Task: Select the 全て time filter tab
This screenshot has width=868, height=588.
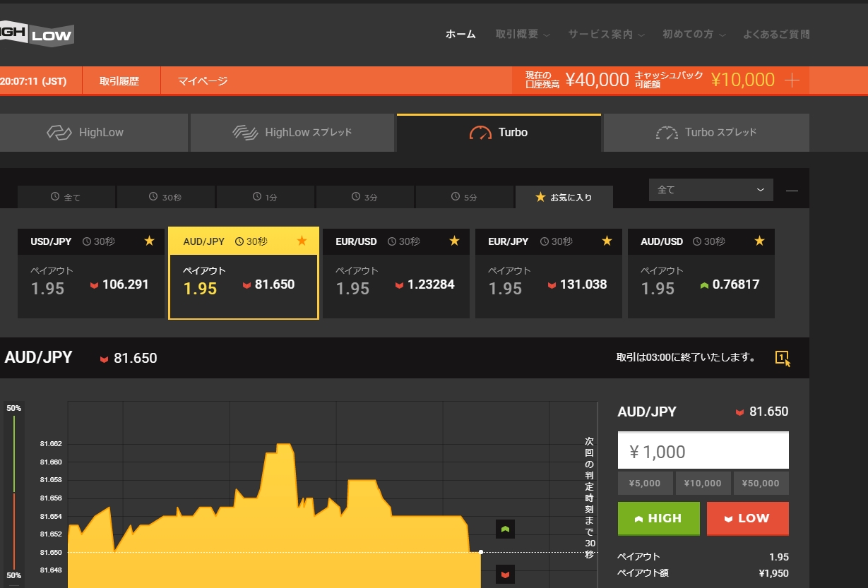Action: 66,198
